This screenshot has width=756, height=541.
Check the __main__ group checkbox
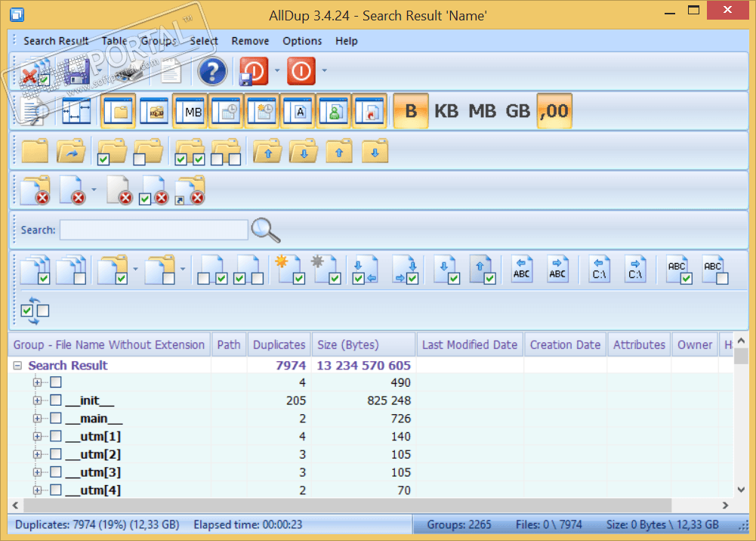pos(55,419)
